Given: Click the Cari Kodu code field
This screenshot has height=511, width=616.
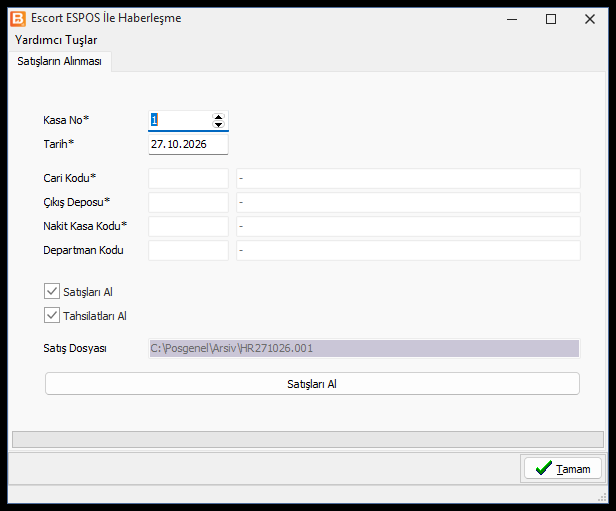Looking at the screenshot, I should [188, 179].
